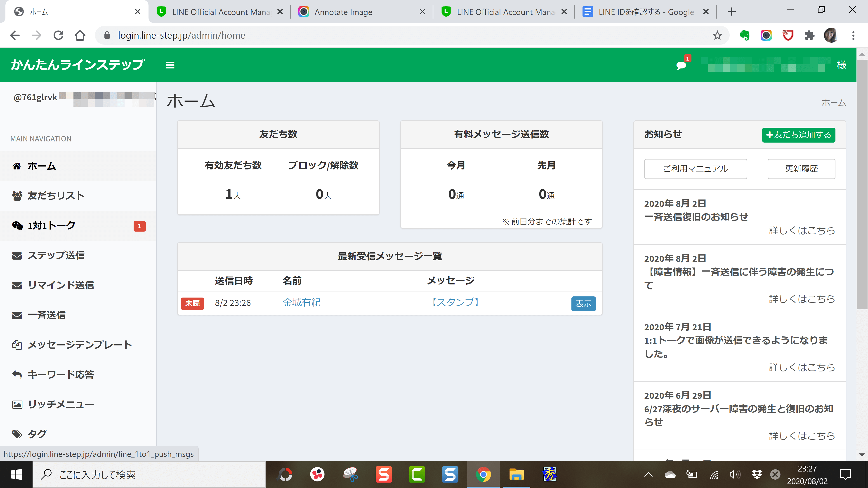The height and width of the screenshot is (488, 868).
Task: Open the Dropbox icon in system tray
Action: (757, 474)
